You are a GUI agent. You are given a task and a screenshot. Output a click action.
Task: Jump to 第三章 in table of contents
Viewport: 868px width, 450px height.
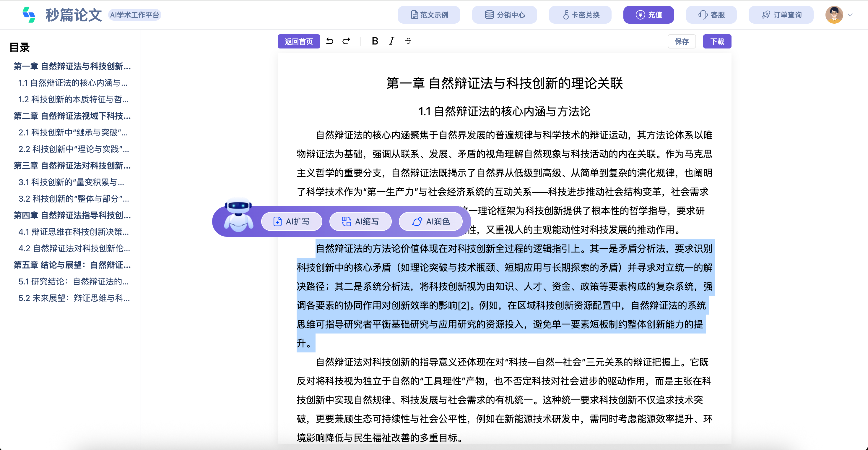[x=72, y=166]
